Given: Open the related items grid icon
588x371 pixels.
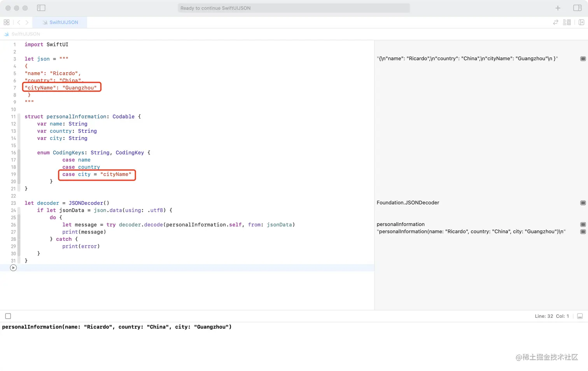Looking at the screenshot, I should pyautogui.click(x=7, y=22).
